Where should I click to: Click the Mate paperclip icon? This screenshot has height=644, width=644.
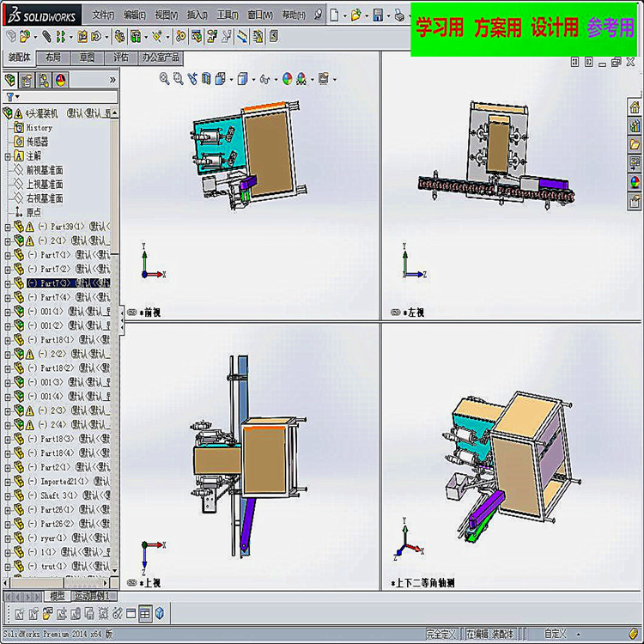click(47, 37)
